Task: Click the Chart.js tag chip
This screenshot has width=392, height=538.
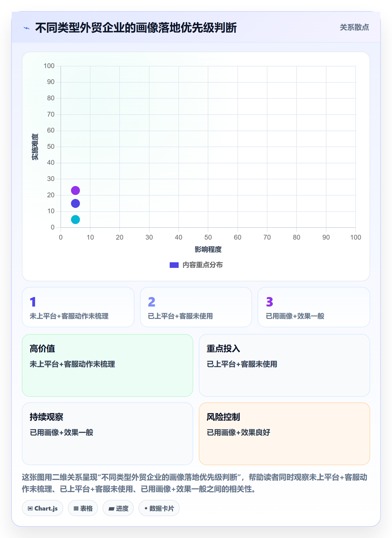Action: pyautogui.click(x=43, y=508)
